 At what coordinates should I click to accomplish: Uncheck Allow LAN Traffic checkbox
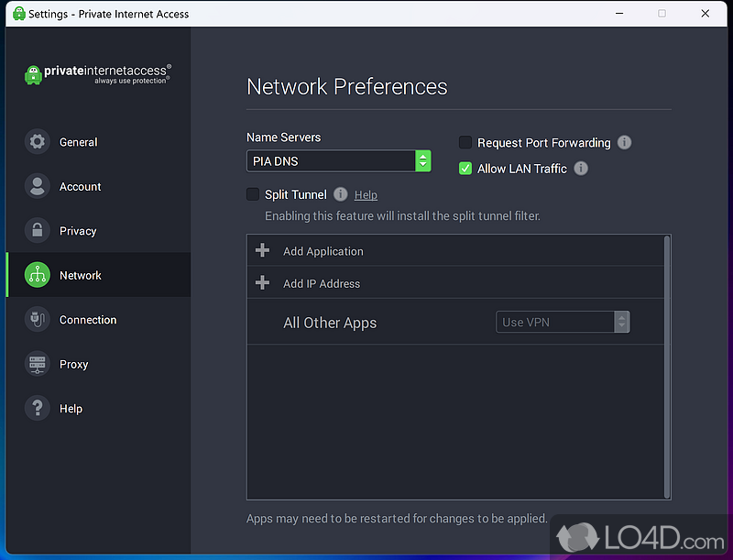pyautogui.click(x=465, y=169)
